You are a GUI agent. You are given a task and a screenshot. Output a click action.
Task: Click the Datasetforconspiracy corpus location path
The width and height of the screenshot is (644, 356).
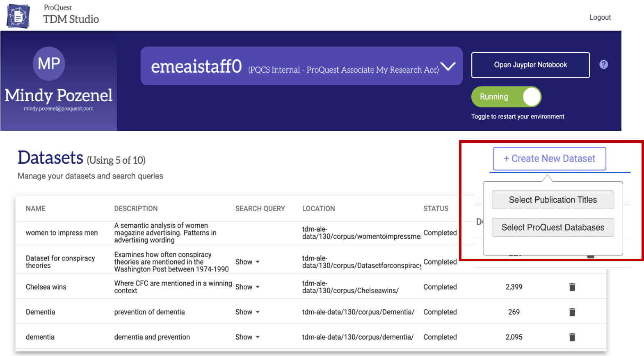pyautogui.click(x=362, y=262)
